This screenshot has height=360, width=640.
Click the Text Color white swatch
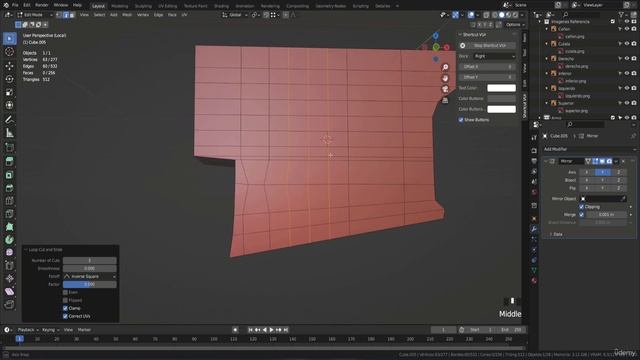pyautogui.click(x=502, y=88)
